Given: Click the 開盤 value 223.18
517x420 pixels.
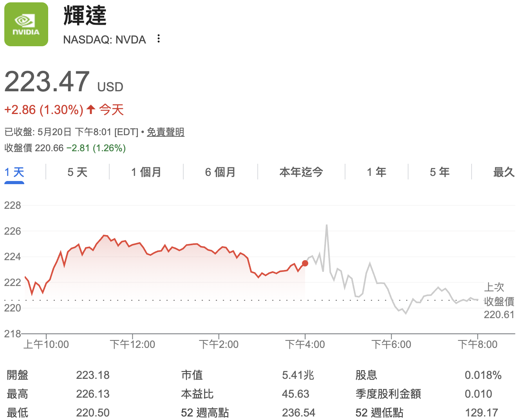Looking at the screenshot, I should [93, 375].
